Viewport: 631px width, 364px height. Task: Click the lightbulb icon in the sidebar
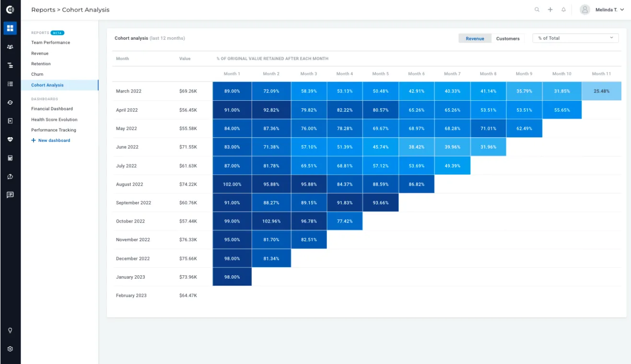tap(10, 330)
